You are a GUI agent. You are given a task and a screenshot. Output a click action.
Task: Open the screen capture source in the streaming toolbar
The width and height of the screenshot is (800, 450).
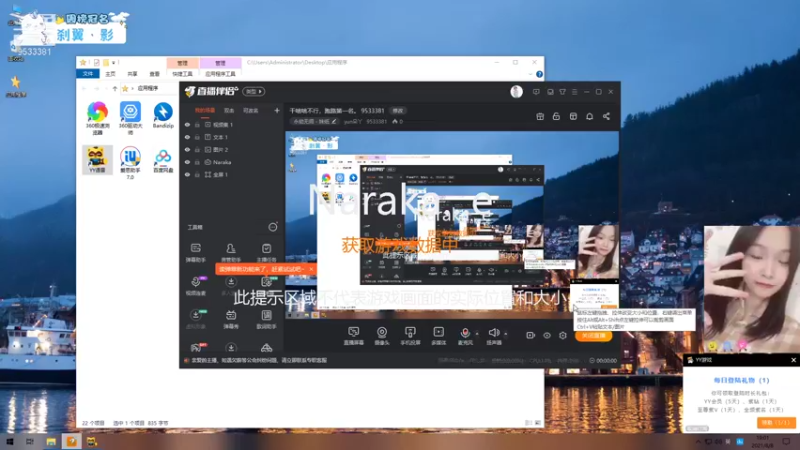click(353, 335)
